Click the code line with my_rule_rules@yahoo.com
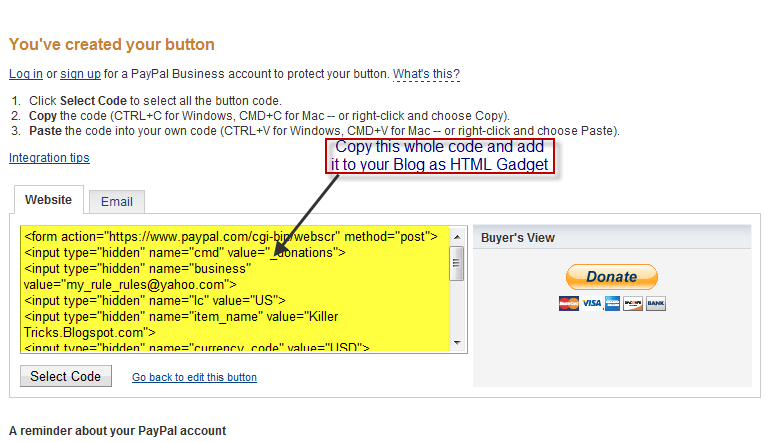The height and width of the screenshot is (442, 768). (130, 285)
